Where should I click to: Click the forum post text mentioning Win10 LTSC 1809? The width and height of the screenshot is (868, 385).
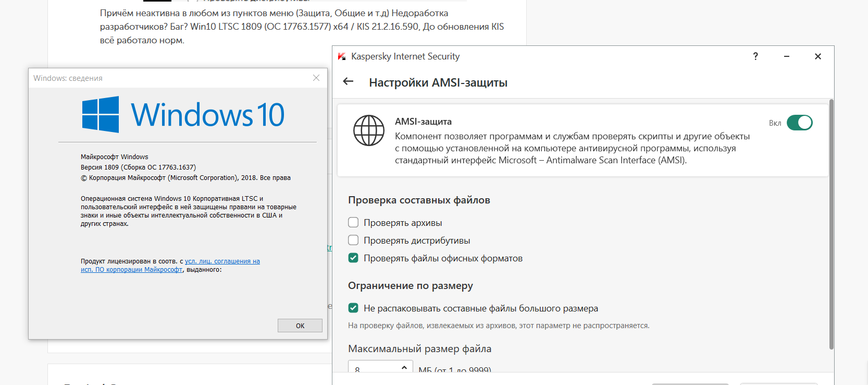pos(302,27)
